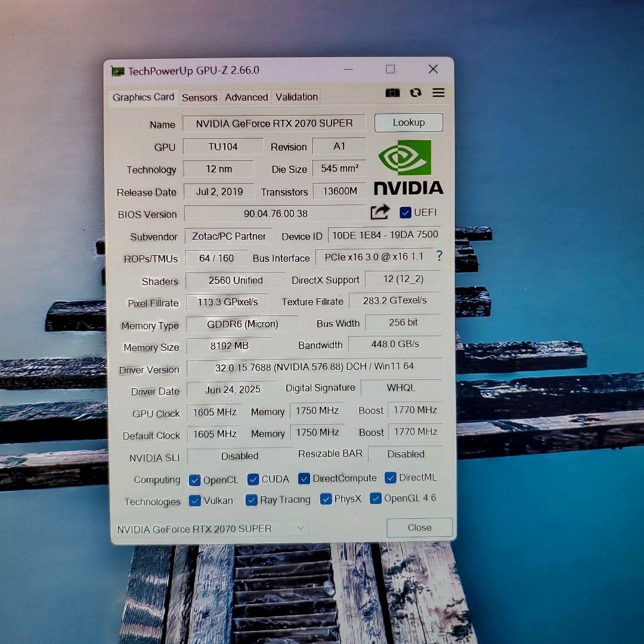Open the hamburger menu icon
The image size is (644, 644).
tap(439, 93)
